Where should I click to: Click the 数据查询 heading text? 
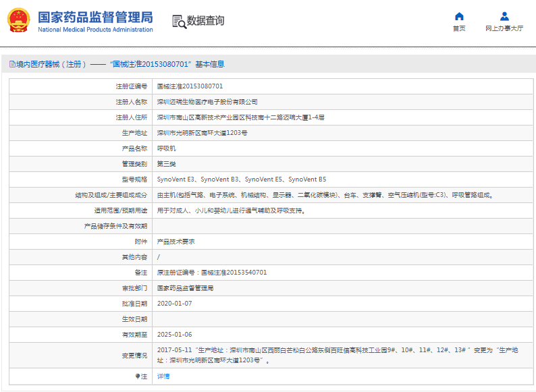(x=205, y=21)
